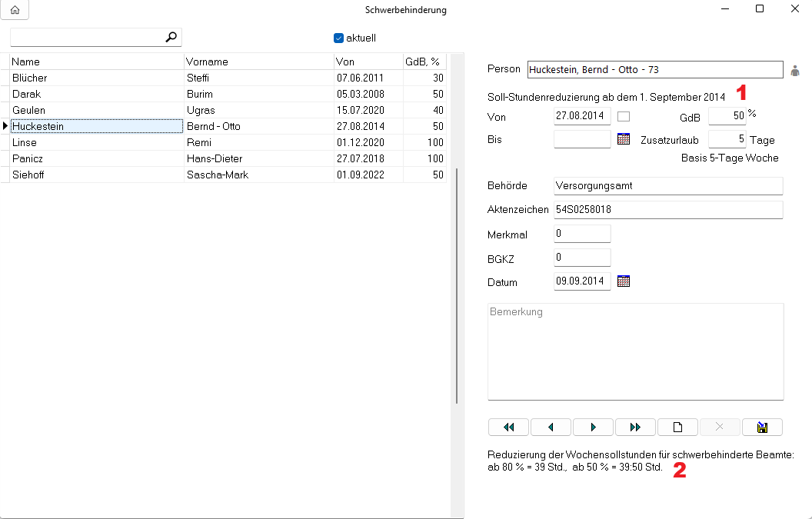Go to the next record

[x=594, y=428]
